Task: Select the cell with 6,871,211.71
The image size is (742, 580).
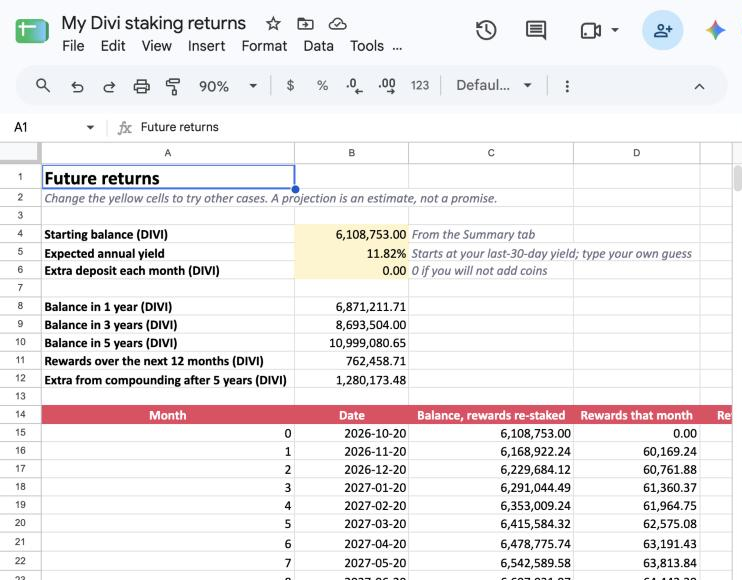Action: click(x=351, y=307)
